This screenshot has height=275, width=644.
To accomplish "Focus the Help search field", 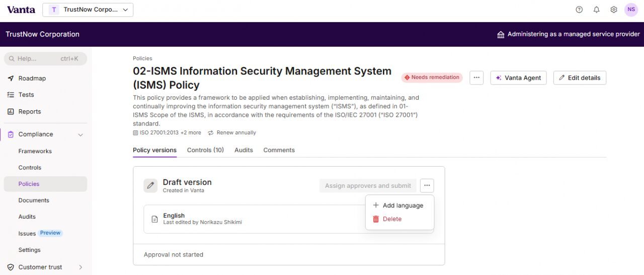I will (45, 59).
